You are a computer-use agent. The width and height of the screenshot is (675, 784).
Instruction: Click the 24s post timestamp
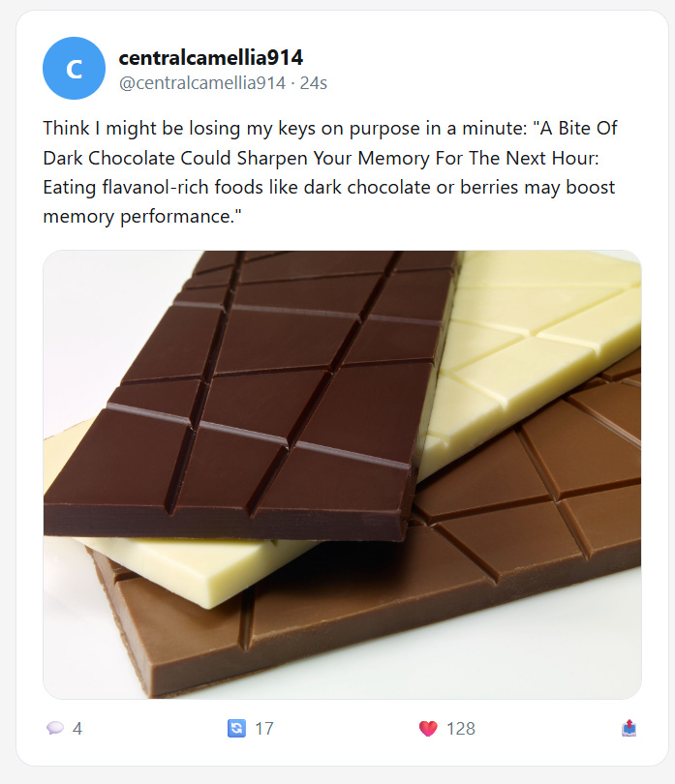(x=313, y=82)
